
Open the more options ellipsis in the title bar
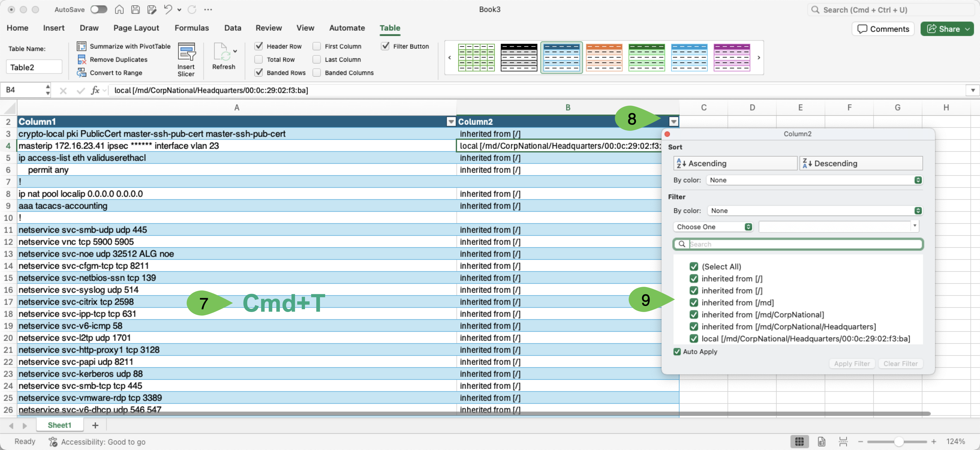(x=208, y=10)
